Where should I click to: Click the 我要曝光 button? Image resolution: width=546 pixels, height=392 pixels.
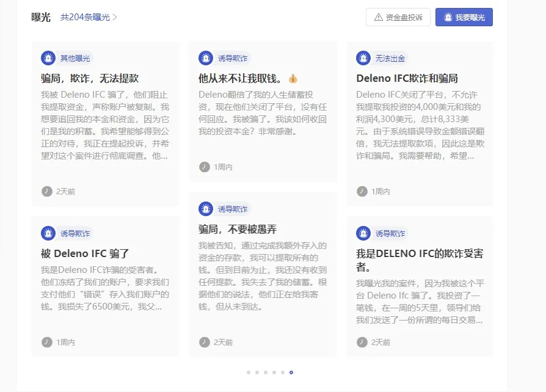464,17
